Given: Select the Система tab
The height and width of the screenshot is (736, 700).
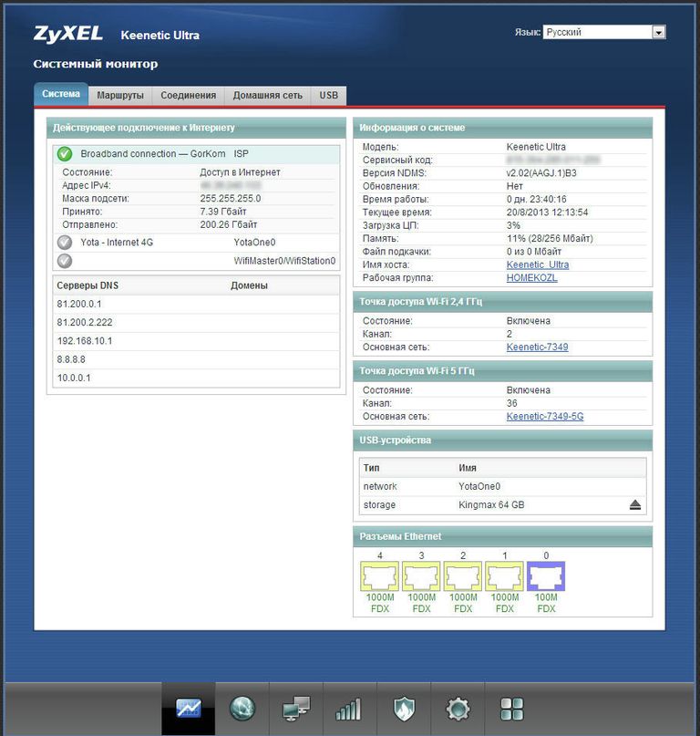Looking at the screenshot, I should click(x=61, y=94).
